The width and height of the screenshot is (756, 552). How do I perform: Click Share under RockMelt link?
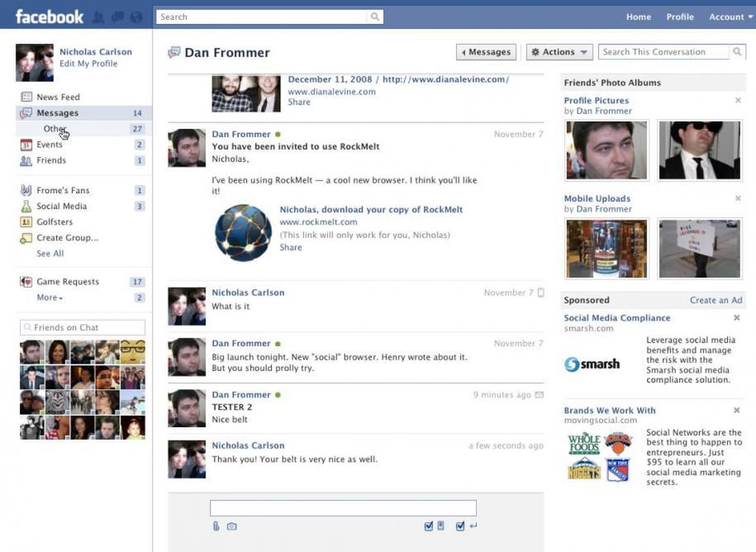(x=291, y=247)
